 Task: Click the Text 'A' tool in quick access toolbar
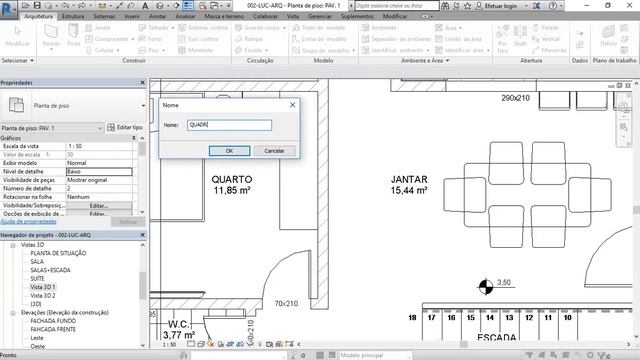click(x=145, y=6)
